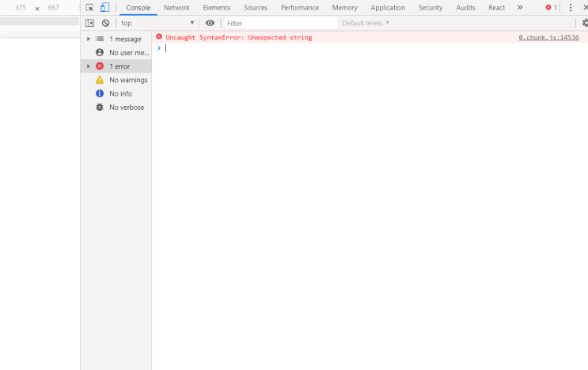
Task: Focus the console prompt input line
Action: [375, 48]
